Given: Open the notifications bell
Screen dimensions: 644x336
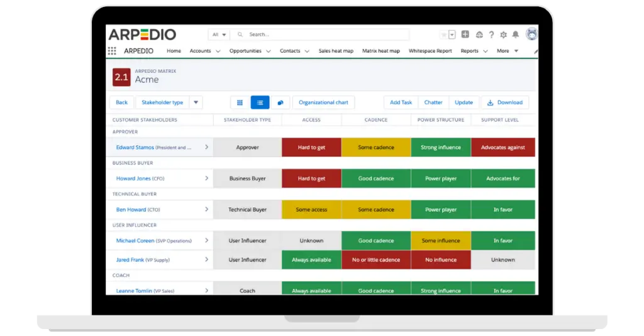Looking at the screenshot, I should click(516, 35).
